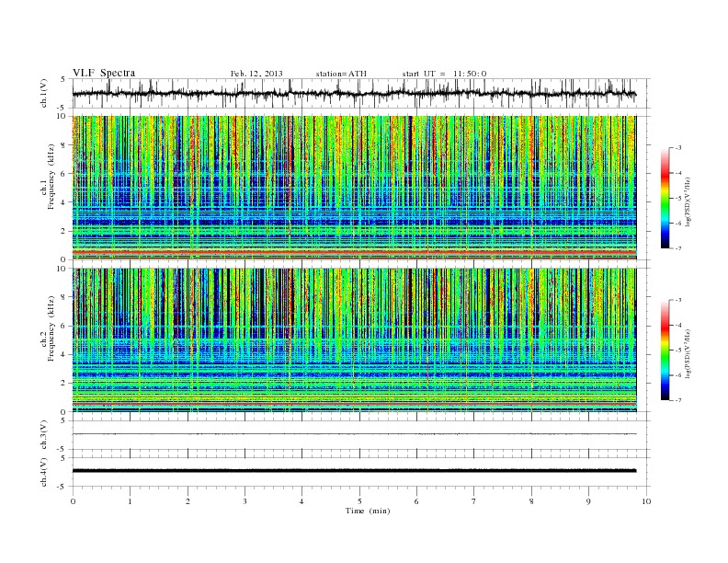Click the time axis tick label '10'
Screen dimensions: 728x563
click(x=646, y=501)
